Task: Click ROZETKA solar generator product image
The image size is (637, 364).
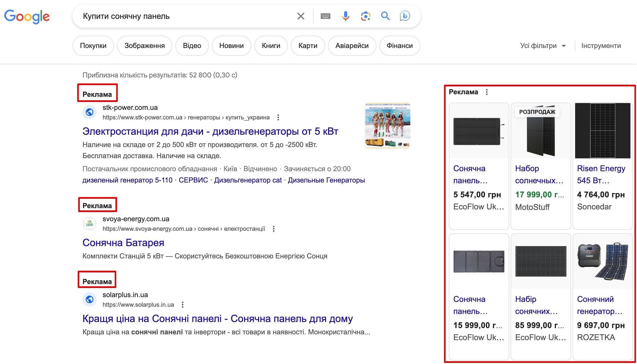Action: (603, 261)
